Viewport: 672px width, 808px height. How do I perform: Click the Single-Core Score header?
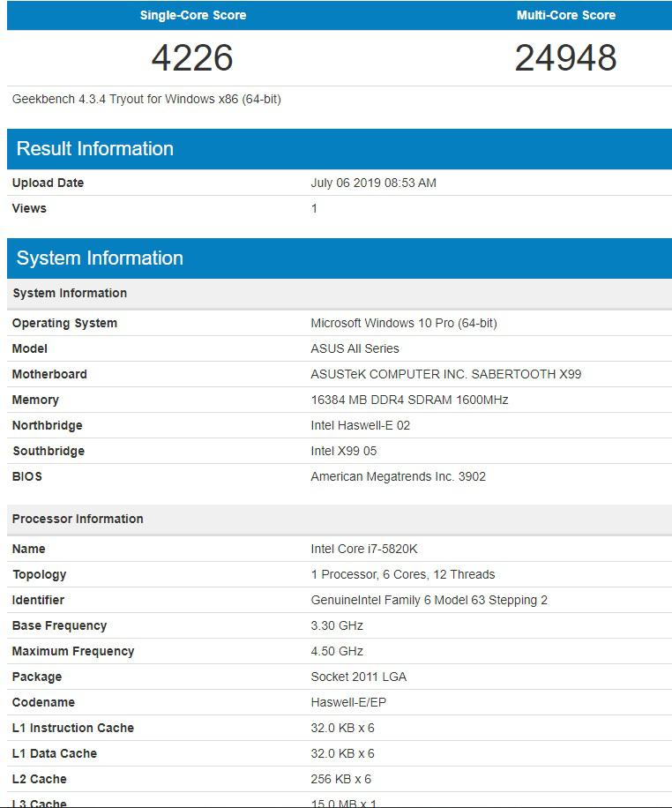click(192, 15)
